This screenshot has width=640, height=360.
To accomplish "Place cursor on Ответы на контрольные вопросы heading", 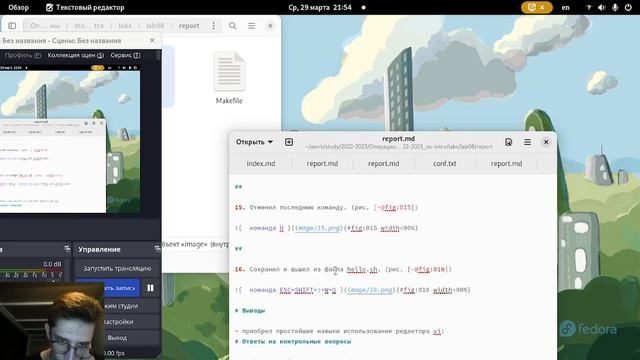I will pyautogui.click(x=296, y=341).
